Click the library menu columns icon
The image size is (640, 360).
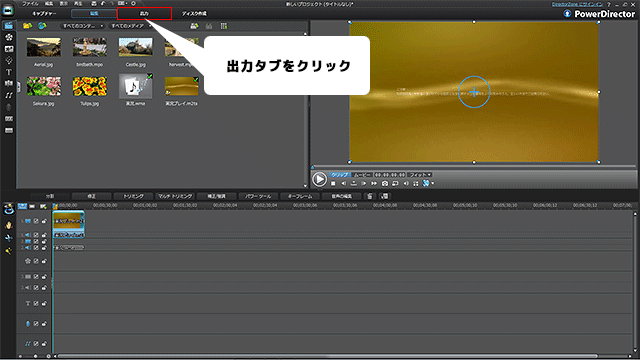(224, 26)
